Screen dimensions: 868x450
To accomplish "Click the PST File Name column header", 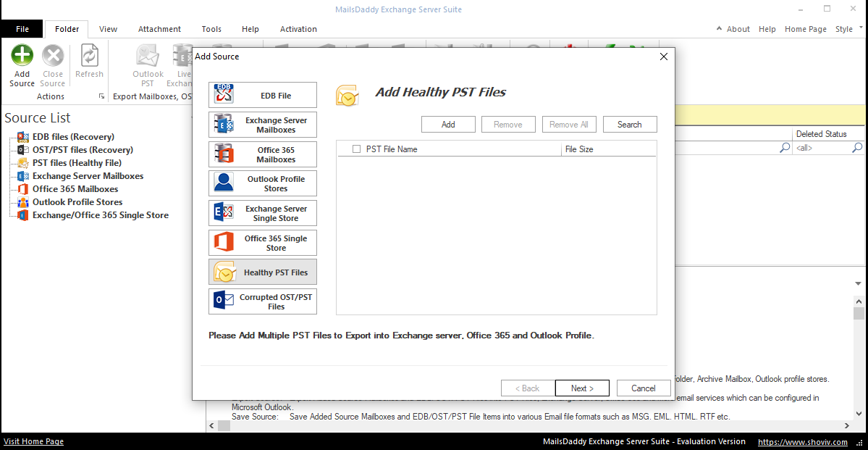I will (x=449, y=149).
